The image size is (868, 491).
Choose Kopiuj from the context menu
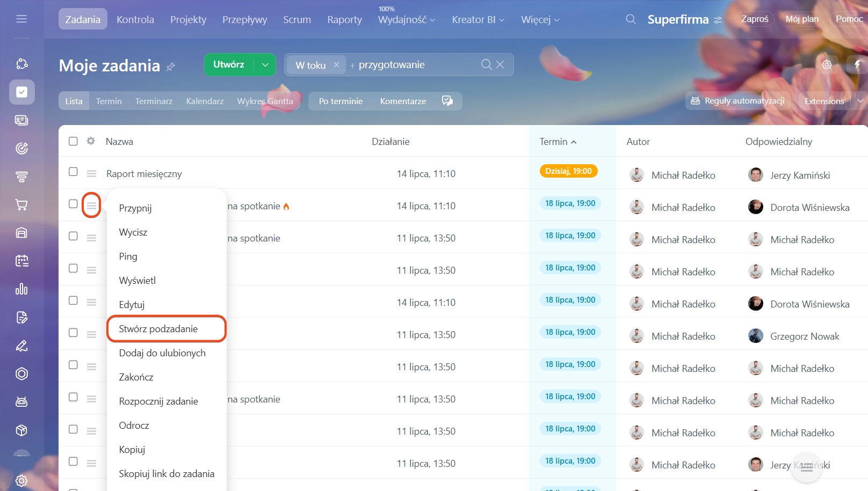pos(132,449)
